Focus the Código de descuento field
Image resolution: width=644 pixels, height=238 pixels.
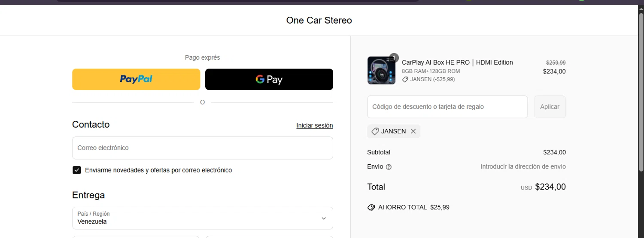[447, 107]
